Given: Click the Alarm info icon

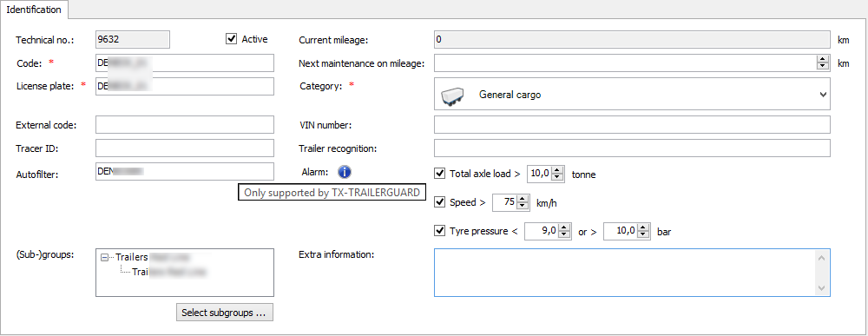Looking at the screenshot, I should click(345, 172).
